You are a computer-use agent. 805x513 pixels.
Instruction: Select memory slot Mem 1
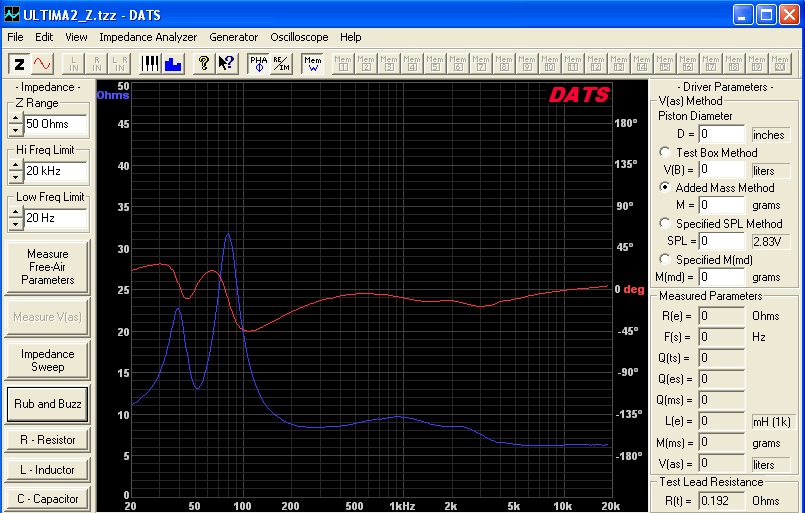click(x=343, y=64)
